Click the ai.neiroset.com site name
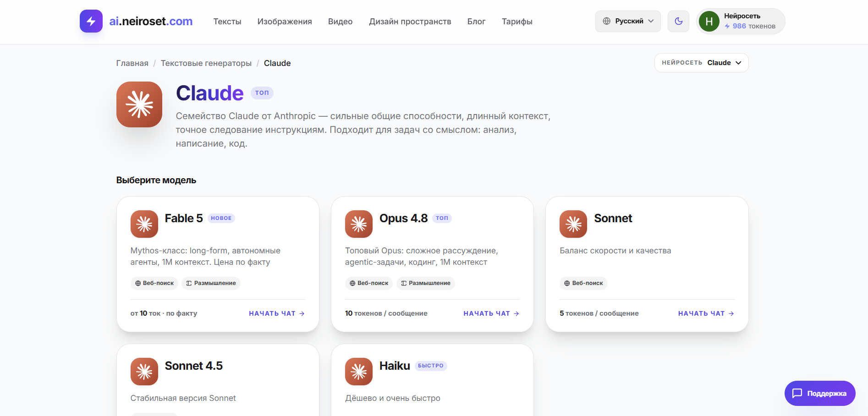The height and width of the screenshot is (416, 868). (x=151, y=21)
